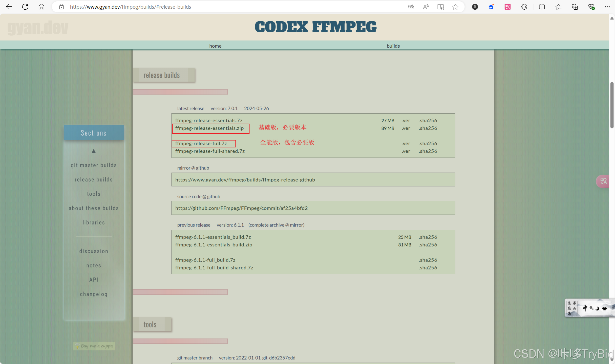The image size is (615, 364).
Task: Toggle the split screen icon
Action: tap(542, 7)
